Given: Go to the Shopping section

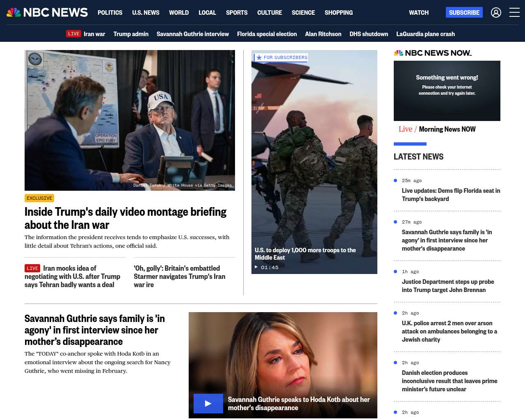Looking at the screenshot, I should [x=338, y=13].
